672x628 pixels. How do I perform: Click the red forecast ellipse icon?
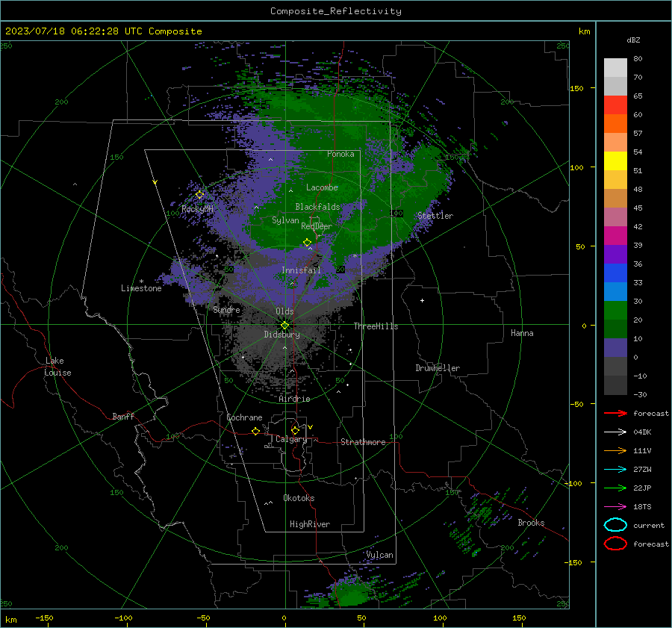(615, 544)
